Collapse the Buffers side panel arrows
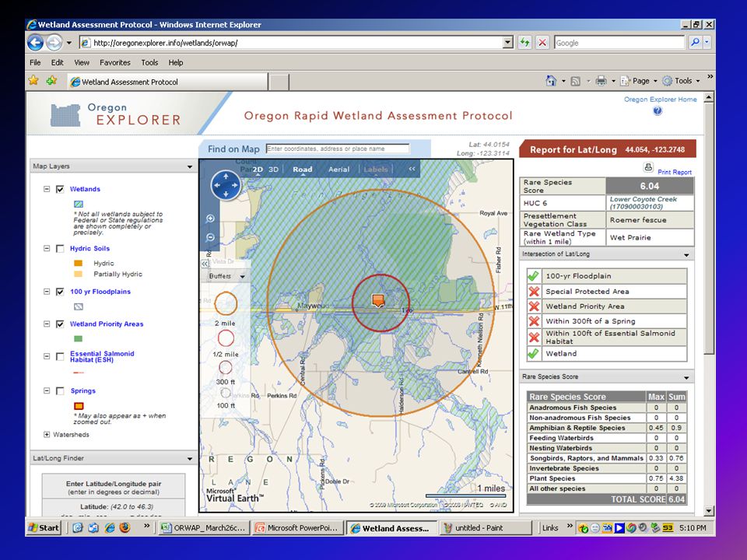The image size is (747, 560). pyautogui.click(x=205, y=264)
